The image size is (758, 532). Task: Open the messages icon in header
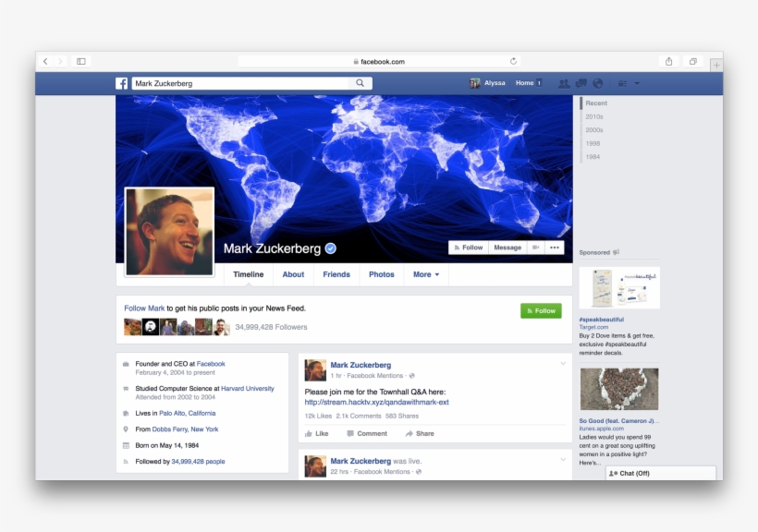click(x=581, y=84)
